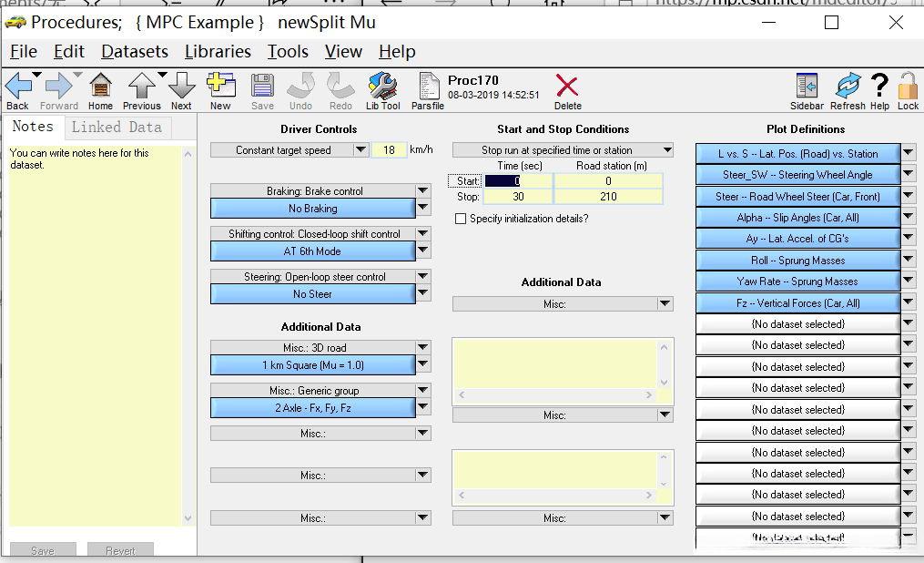Click the No Steer dataset button
The height and width of the screenshot is (563, 924).
click(x=312, y=294)
